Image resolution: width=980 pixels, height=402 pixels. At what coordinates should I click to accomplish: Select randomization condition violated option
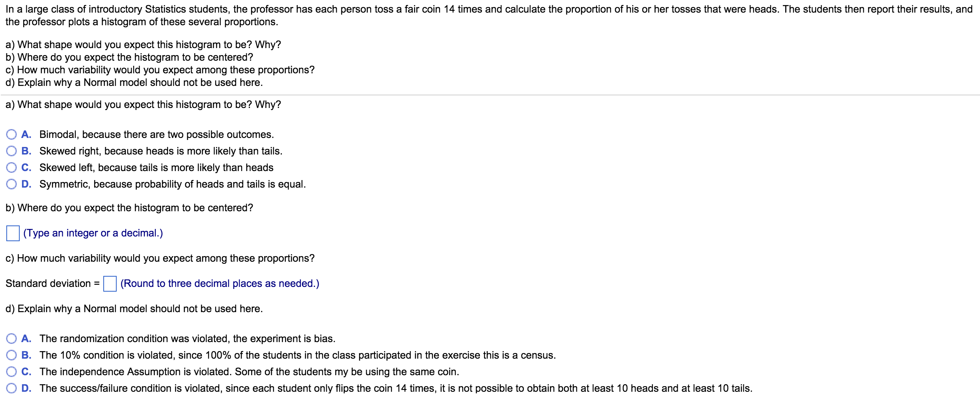point(11,339)
